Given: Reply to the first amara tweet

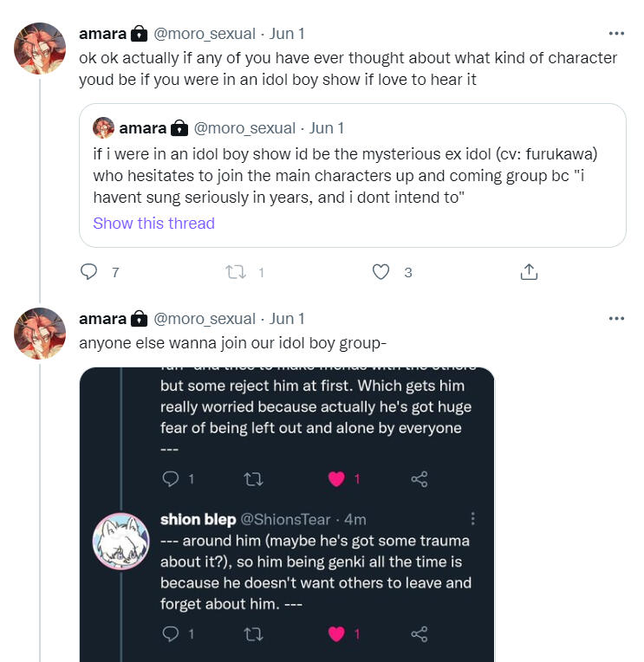Looking at the screenshot, I should pyautogui.click(x=88, y=272).
